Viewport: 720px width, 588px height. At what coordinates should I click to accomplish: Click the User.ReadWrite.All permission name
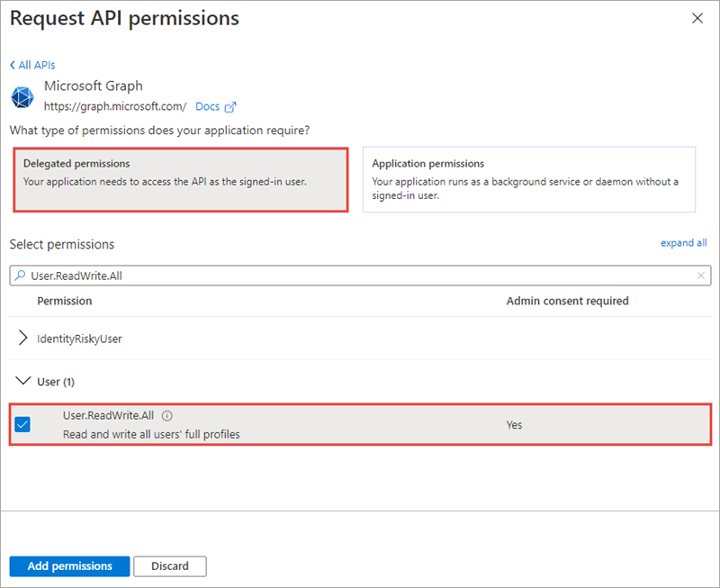[x=108, y=416]
